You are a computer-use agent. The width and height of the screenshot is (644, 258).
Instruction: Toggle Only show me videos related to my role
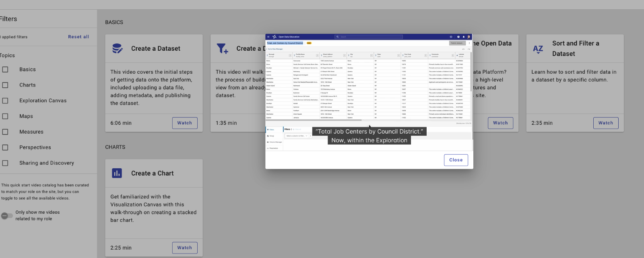pyautogui.click(x=6, y=216)
